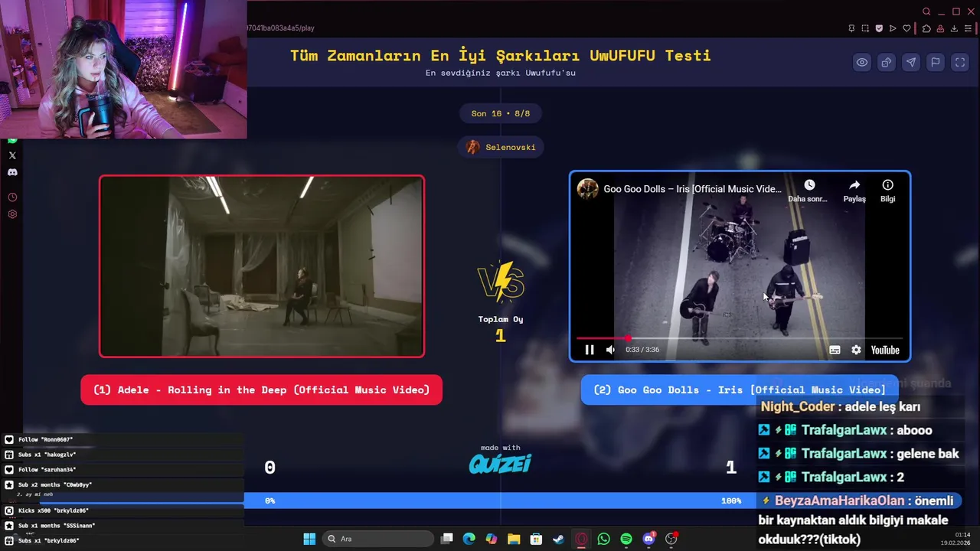Vote for Adele - Rolling in the Deep button

261,390
